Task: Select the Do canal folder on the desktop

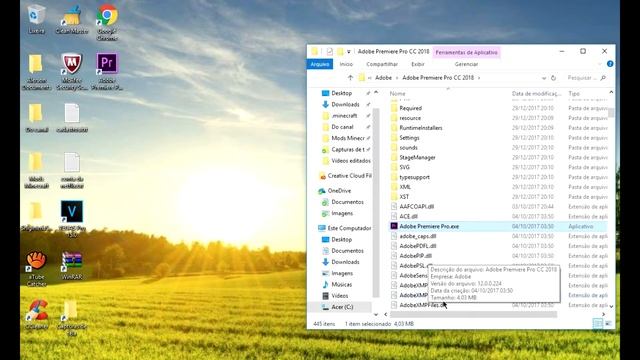Action: pyautogui.click(x=36, y=118)
